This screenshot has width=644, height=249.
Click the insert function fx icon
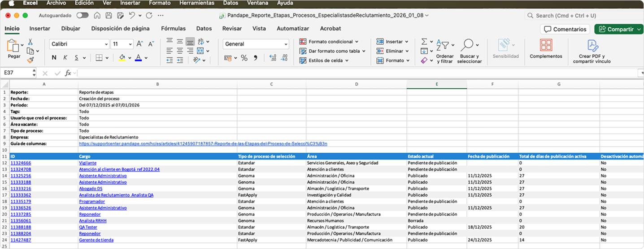(x=68, y=73)
